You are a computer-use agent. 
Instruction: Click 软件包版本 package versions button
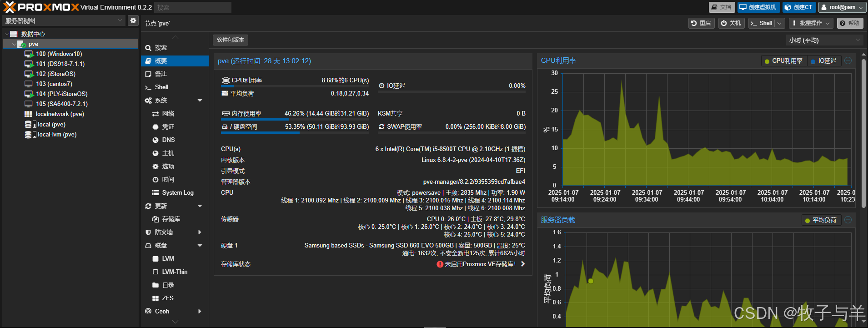[231, 40]
